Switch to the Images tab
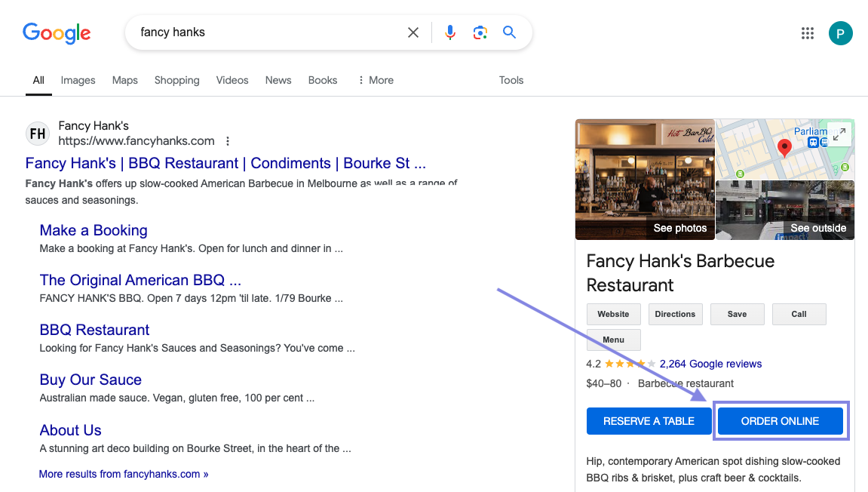Viewport: 868px width, 492px height. 78,80
